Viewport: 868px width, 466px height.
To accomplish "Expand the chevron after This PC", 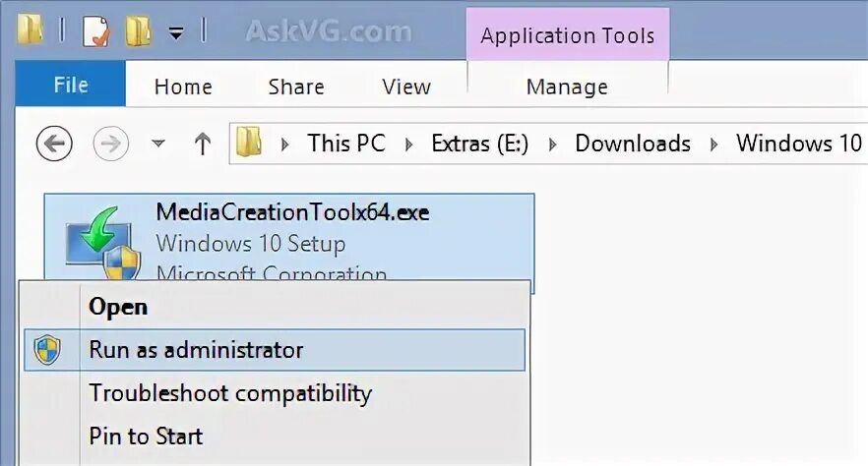I will [x=408, y=145].
